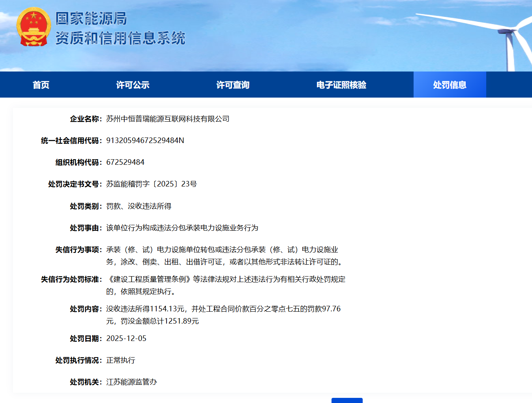Click the national emblem logo
Viewport: 532px width, 403px height.
click(x=34, y=27)
